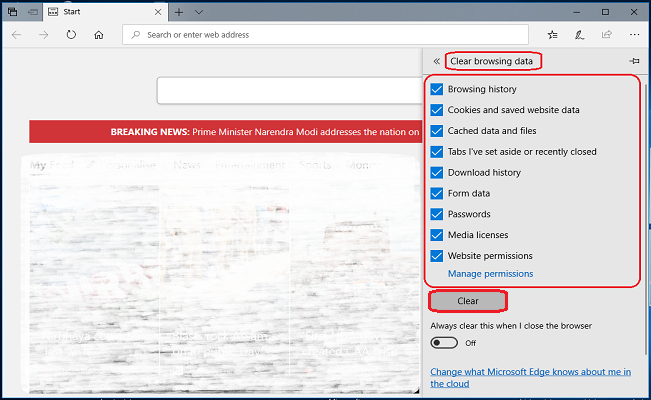
Task: Open the Breaking News banner about Narendra Modi
Action: point(225,132)
